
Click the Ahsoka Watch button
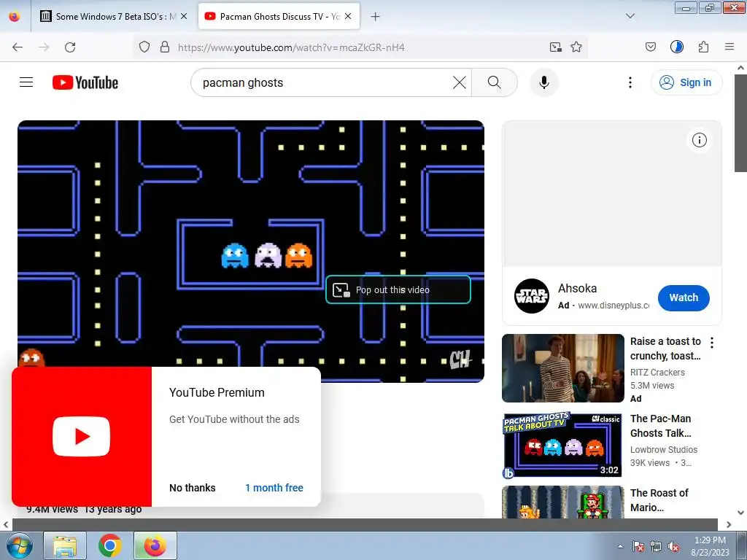[684, 297]
